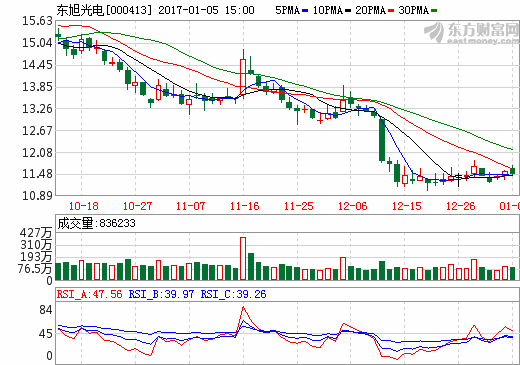520x365 pixels.
Task: Click the 10PMA legend label
Action: click(328, 10)
